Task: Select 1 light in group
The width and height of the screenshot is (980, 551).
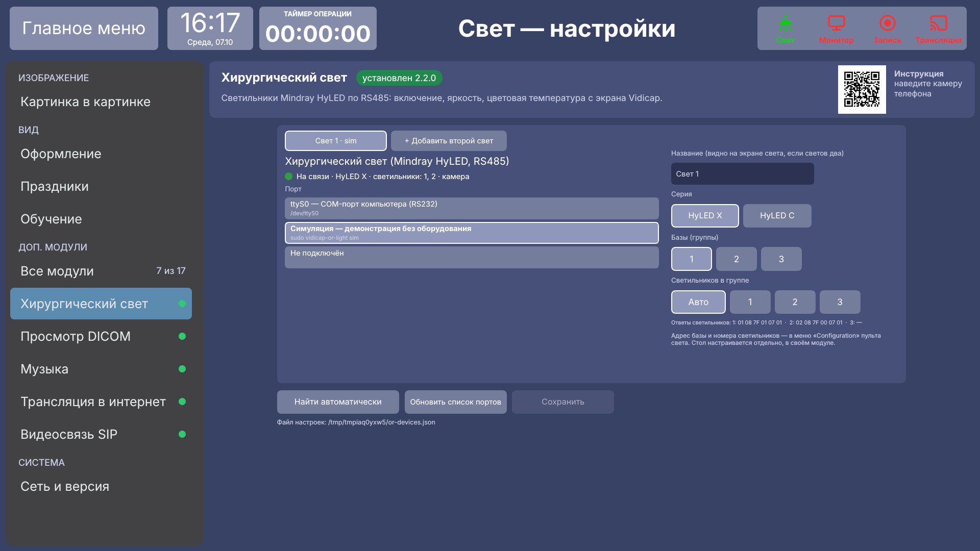Action: 750,302
